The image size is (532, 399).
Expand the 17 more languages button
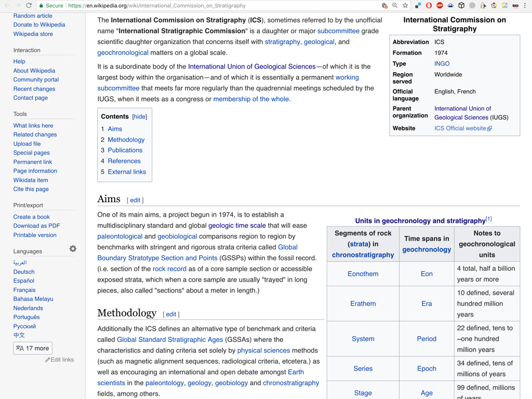[33, 348]
